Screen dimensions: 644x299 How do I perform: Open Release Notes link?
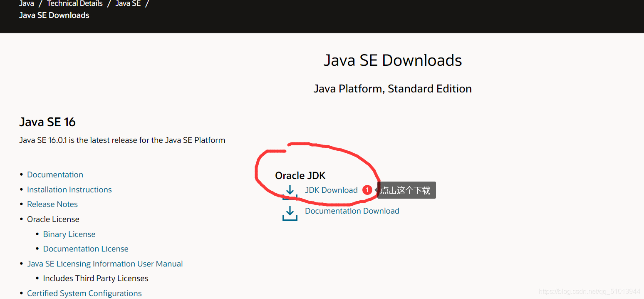tap(52, 204)
